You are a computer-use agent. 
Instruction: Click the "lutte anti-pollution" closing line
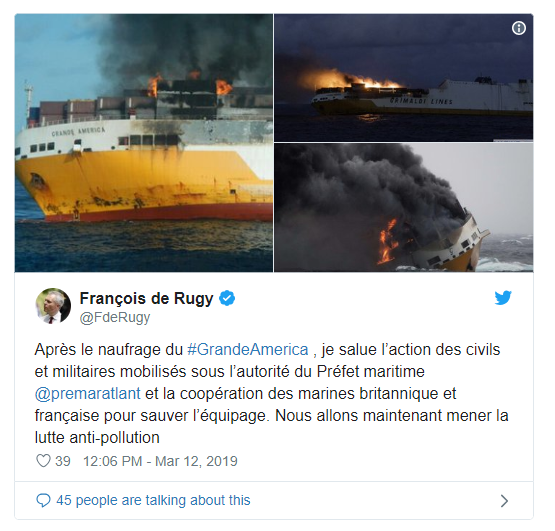pyautogui.click(x=97, y=438)
